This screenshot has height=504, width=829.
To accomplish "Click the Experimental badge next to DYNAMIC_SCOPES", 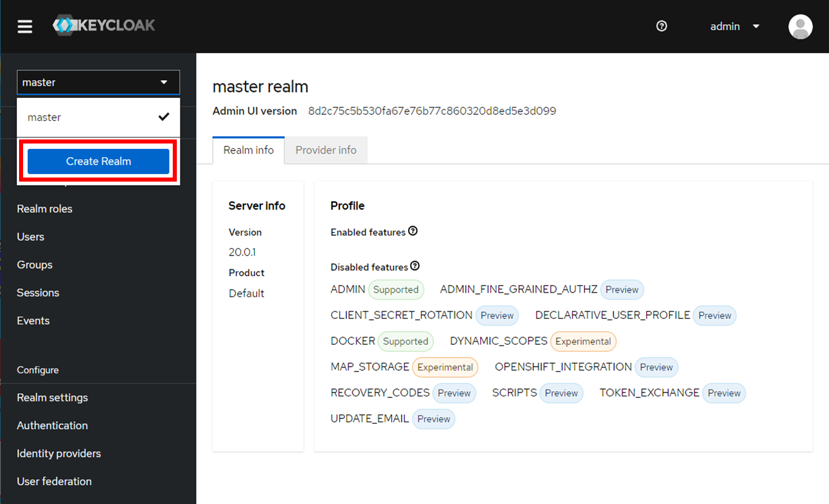I will 583,341.
